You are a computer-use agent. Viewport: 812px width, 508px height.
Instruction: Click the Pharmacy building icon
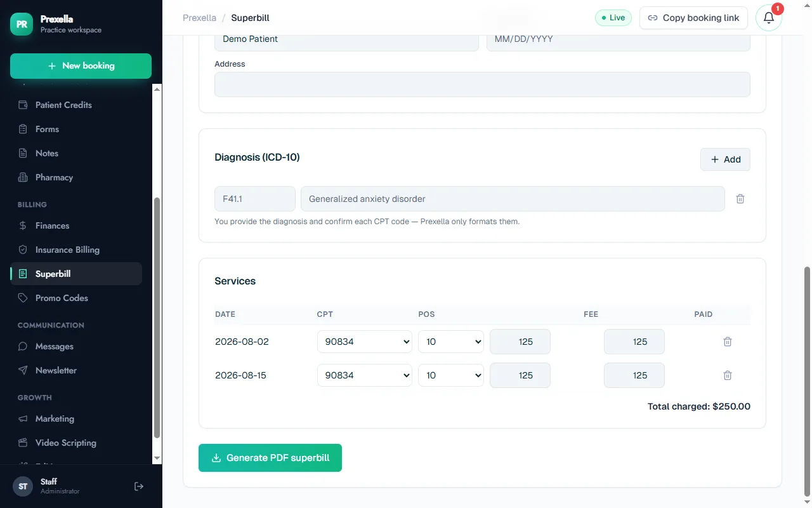(23, 177)
